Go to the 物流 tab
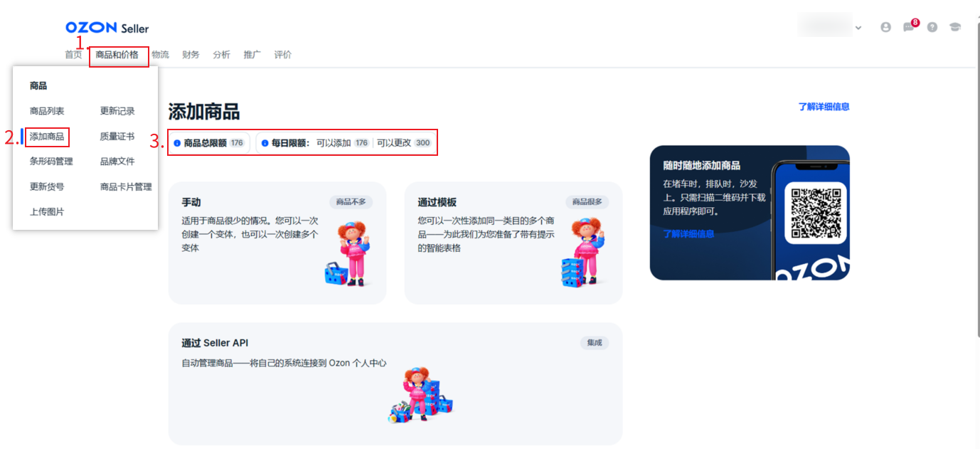This screenshot has width=980, height=449. 160,55
